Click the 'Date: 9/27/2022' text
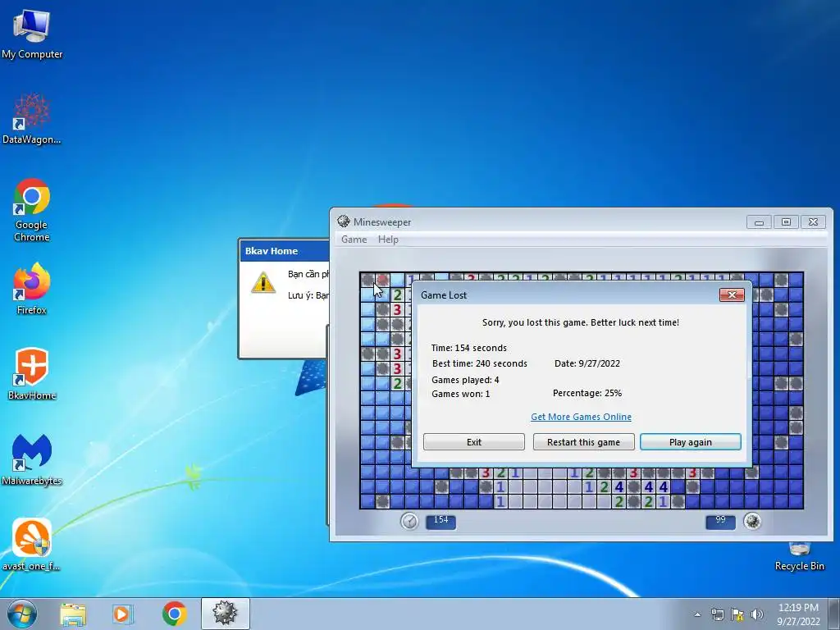The height and width of the screenshot is (630, 840). (x=587, y=363)
